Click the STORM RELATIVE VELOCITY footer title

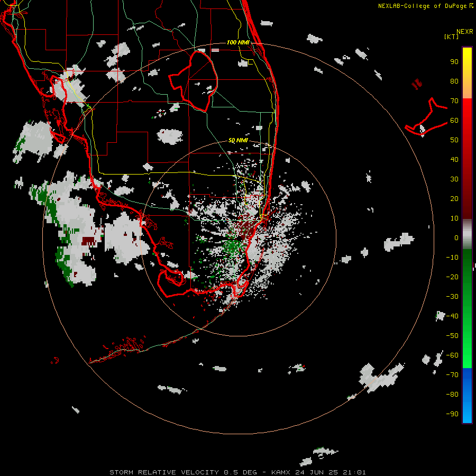[164, 472]
